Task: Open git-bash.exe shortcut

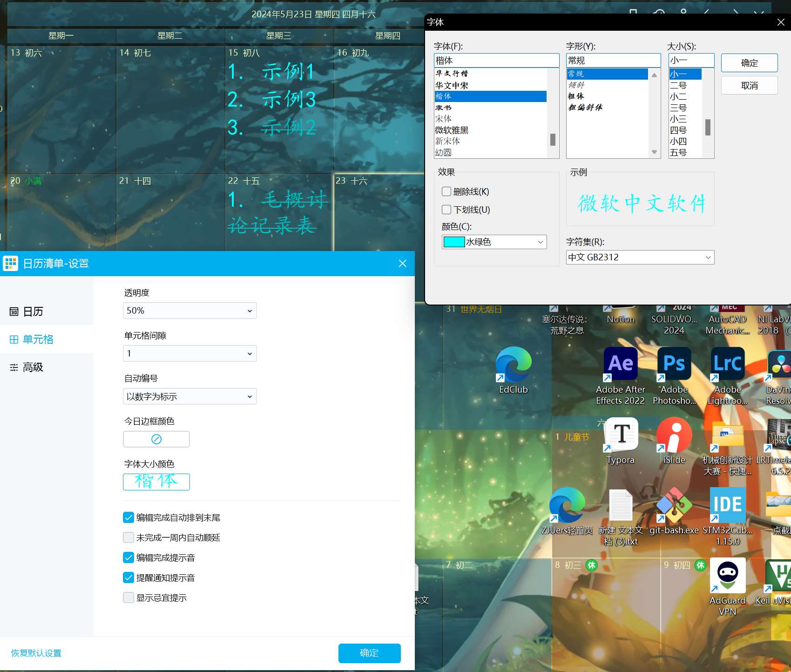Action: [674, 506]
